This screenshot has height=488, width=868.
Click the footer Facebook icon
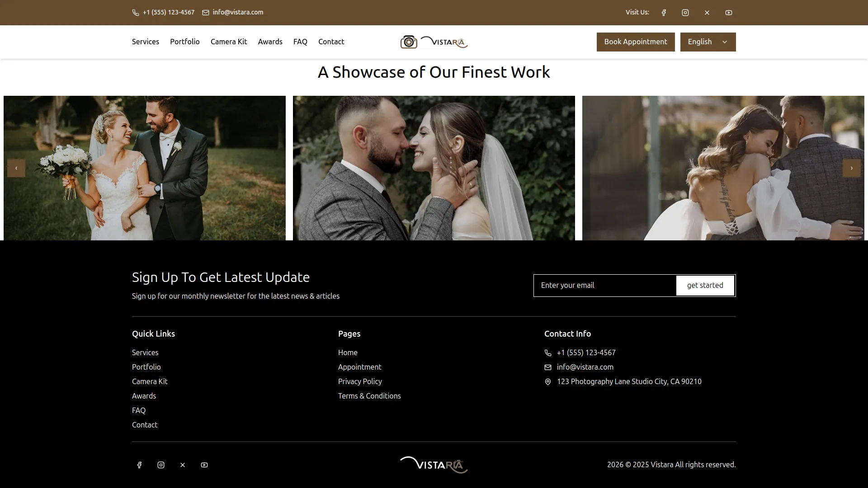click(x=139, y=465)
